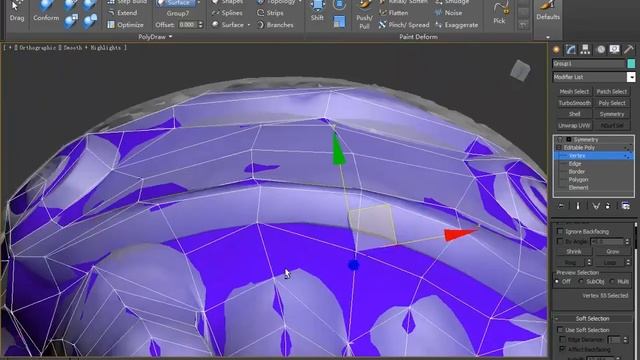Click the Extend tool

122,13
